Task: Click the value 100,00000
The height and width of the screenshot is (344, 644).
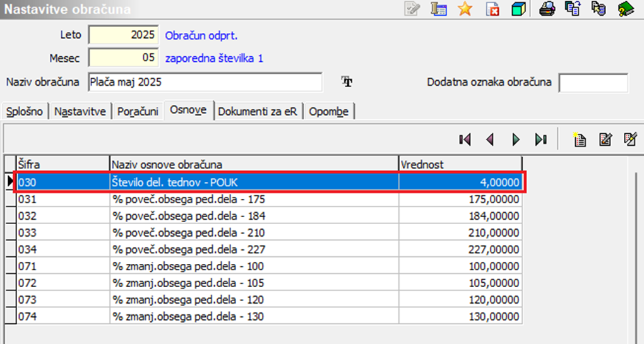Action: (460, 266)
